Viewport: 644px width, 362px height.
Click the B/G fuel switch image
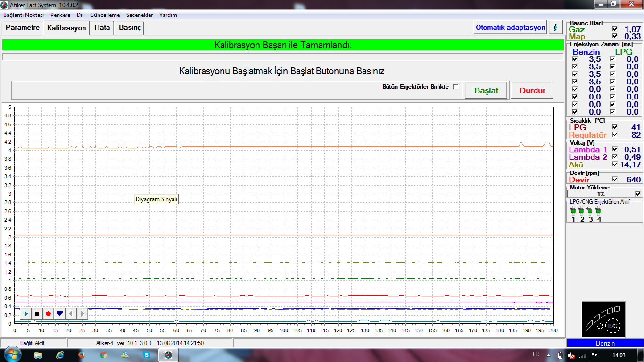pyautogui.click(x=603, y=319)
